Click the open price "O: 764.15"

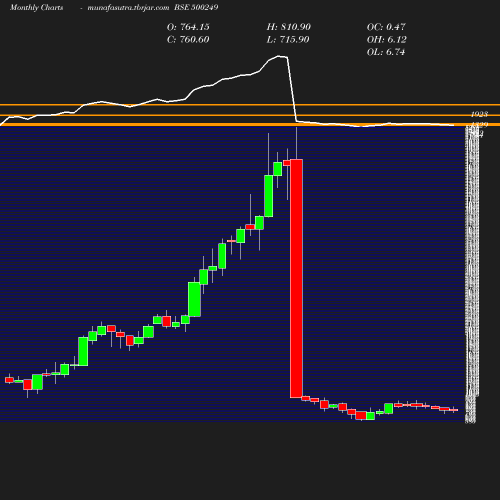(188, 27)
